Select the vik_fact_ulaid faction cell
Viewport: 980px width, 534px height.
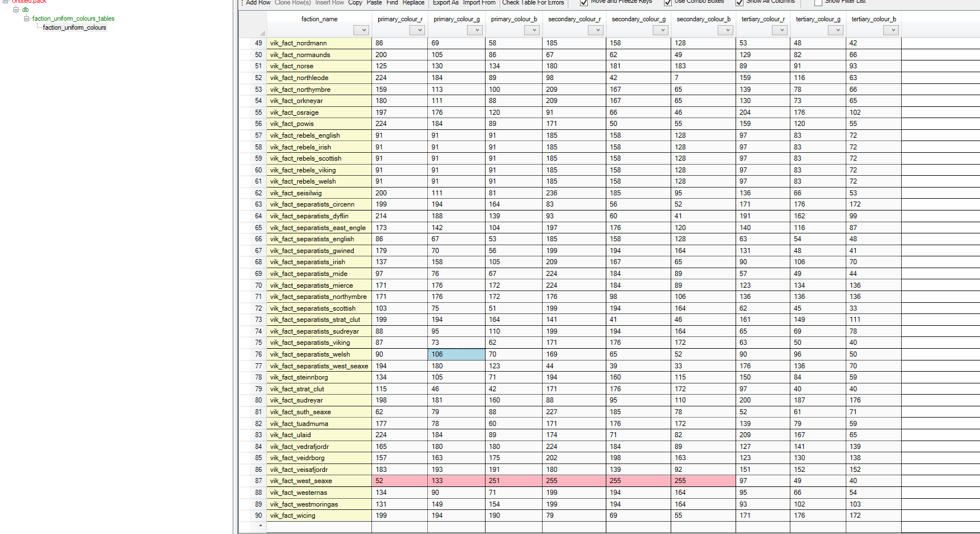point(319,435)
